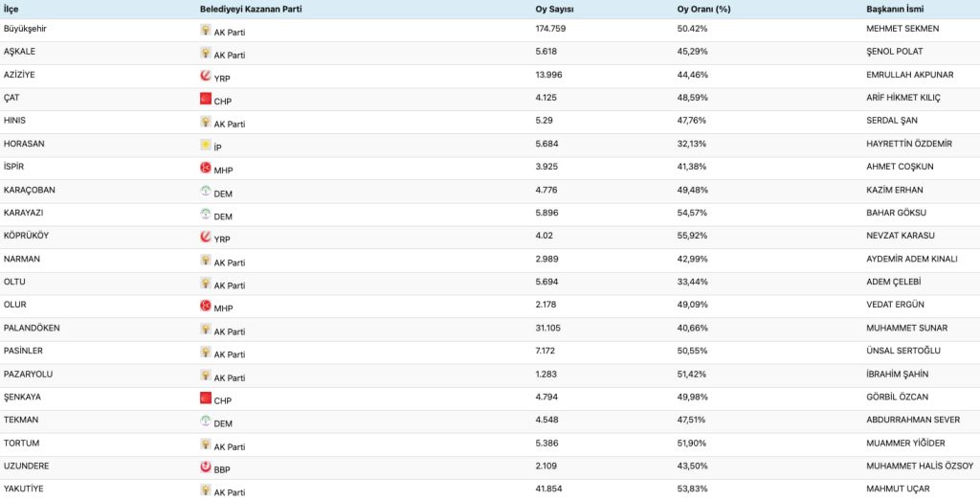The image size is (980, 501).
Task: Click the Oy Oranı (%) column header
Action: [697, 9]
